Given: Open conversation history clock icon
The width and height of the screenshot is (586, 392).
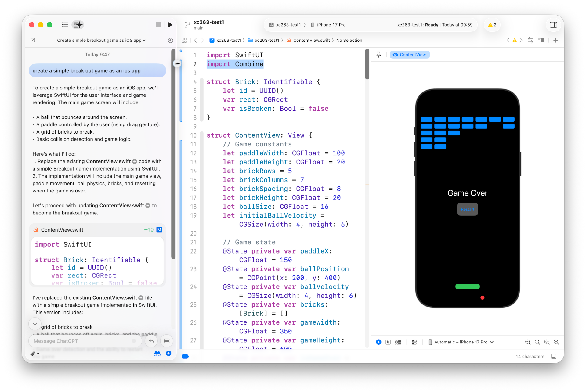Looking at the screenshot, I should click(171, 40).
